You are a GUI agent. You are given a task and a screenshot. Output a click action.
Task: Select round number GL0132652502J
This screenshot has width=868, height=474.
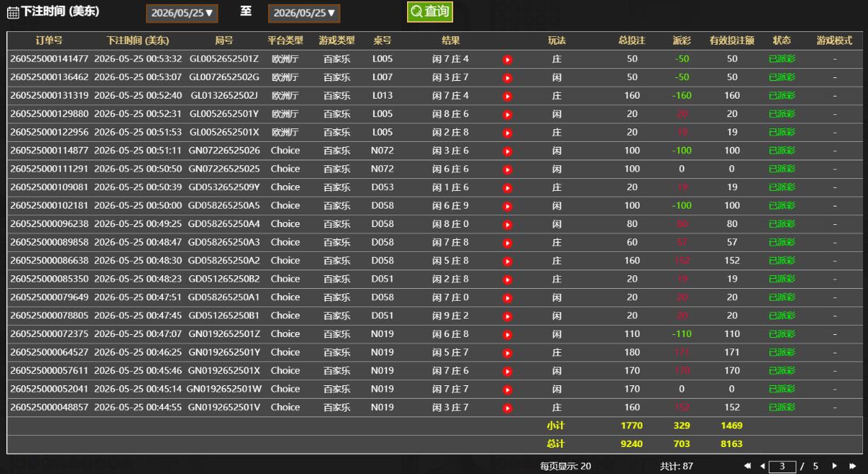(224, 96)
